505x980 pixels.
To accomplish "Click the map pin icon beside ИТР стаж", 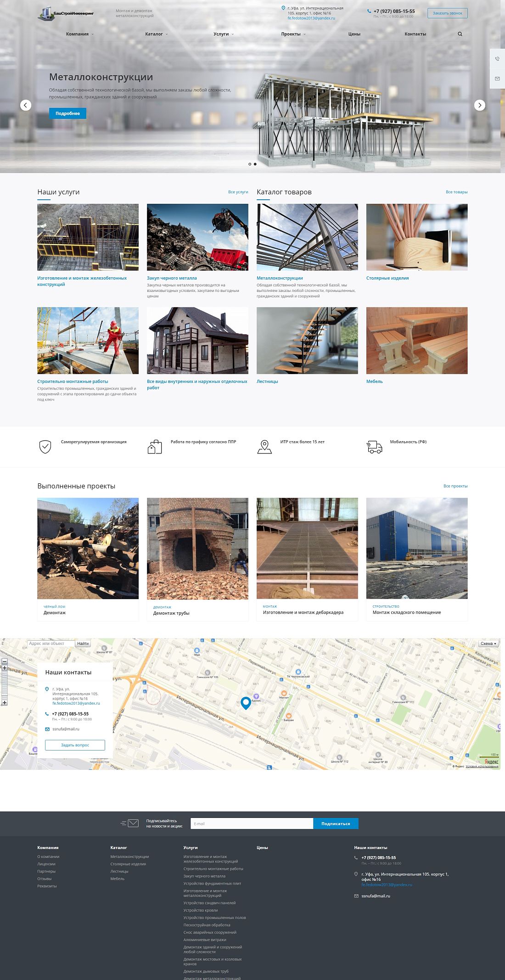I will coord(264,447).
